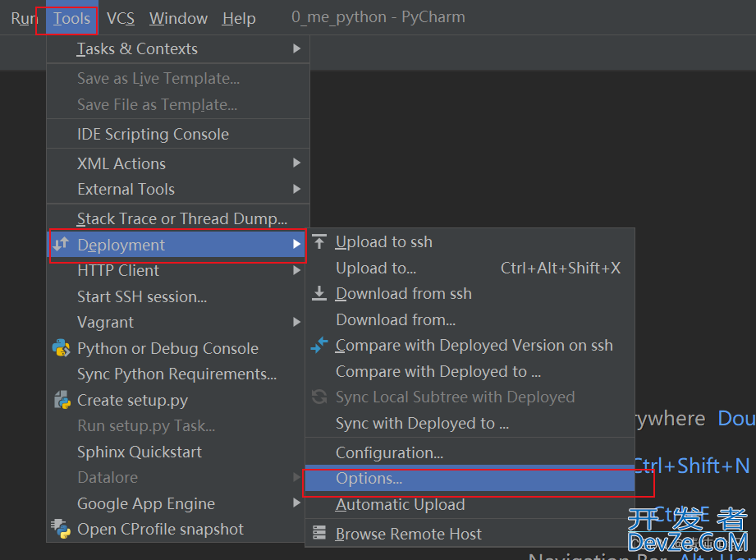The height and width of the screenshot is (560, 756).
Task: Open the Help menu
Action: tap(239, 18)
